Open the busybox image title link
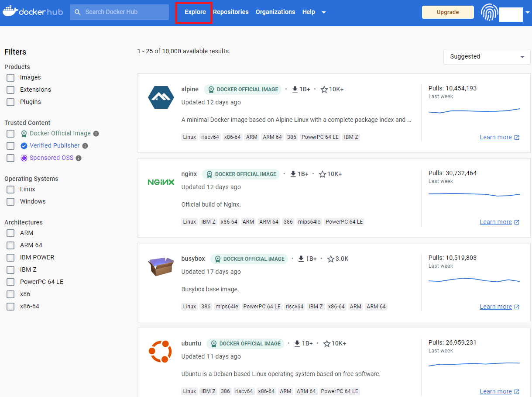Viewport: 532px width, 397px height. coord(193,259)
